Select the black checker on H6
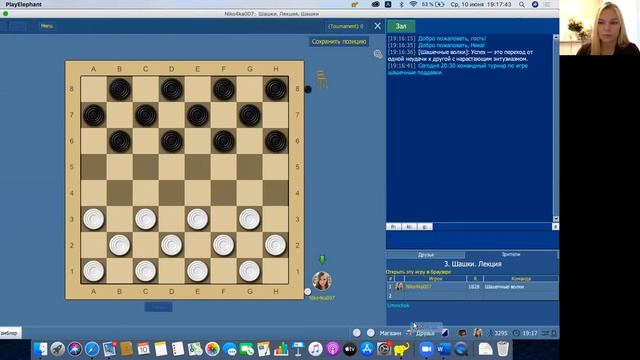This screenshot has width=640, height=360. coord(276,141)
